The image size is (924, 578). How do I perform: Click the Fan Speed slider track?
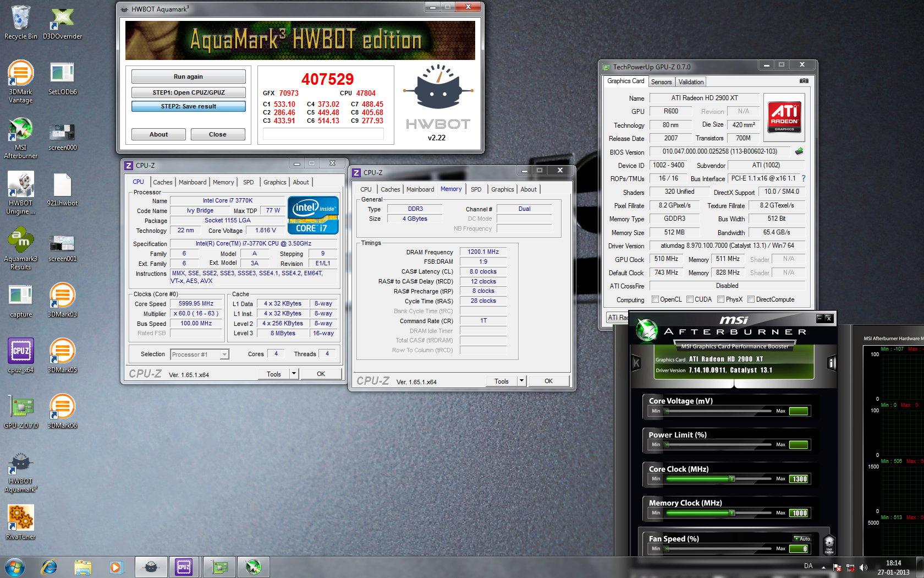[718, 549]
